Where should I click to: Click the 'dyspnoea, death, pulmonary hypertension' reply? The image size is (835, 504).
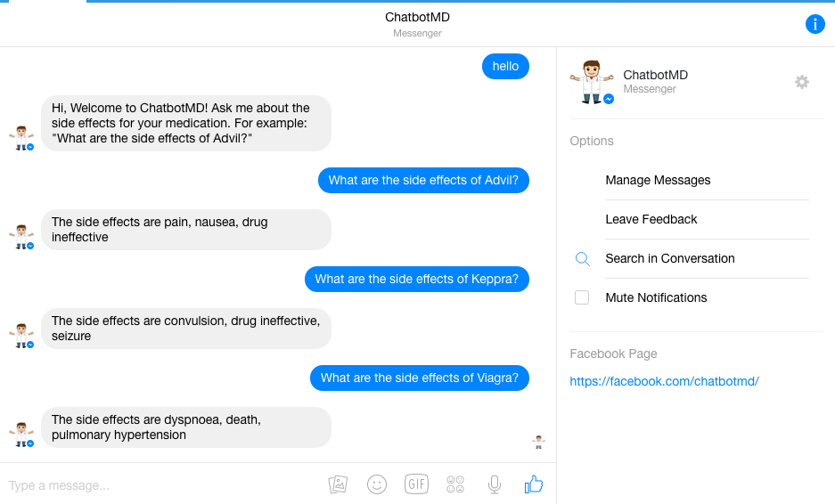click(x=186, y=427)
